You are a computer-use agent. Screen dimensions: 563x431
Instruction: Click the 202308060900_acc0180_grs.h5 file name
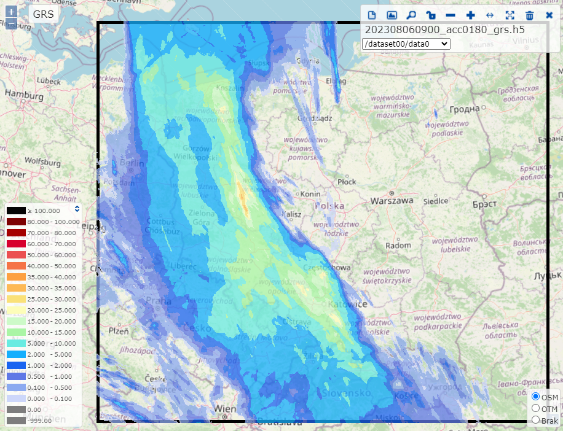[x=445, y=29]
